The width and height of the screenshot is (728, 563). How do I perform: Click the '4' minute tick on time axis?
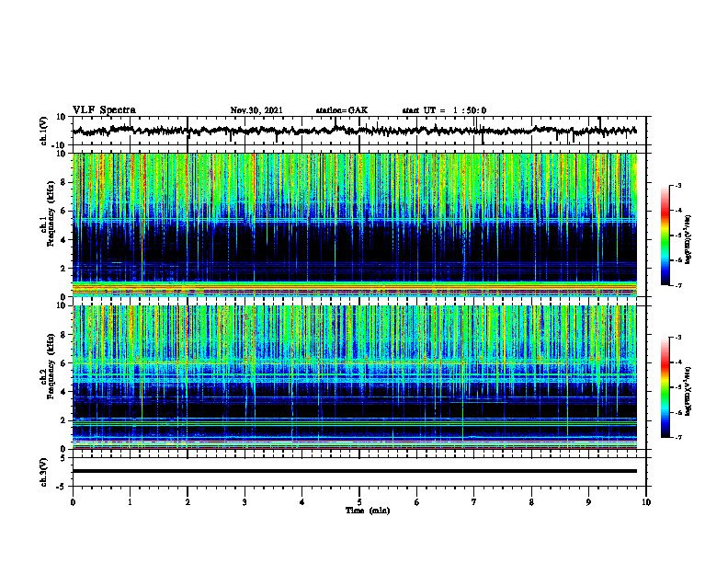[302, 502]
